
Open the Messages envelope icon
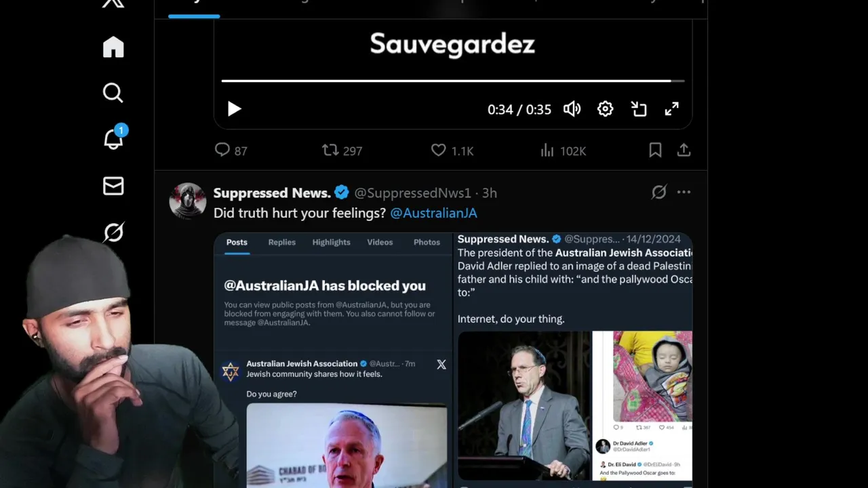[x=113, y=186]
